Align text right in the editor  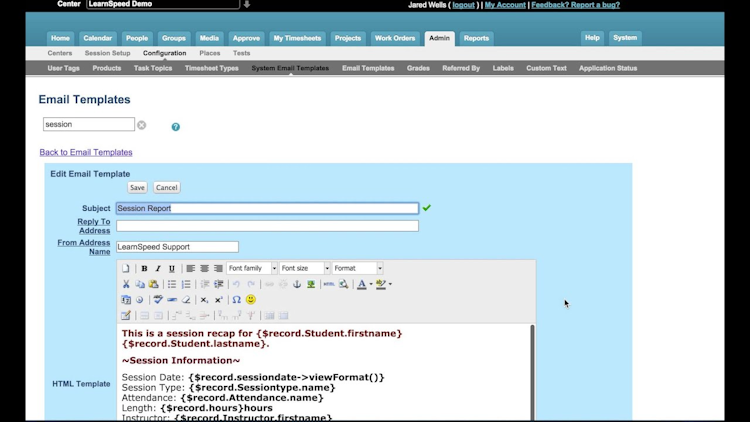click(218, 268)
